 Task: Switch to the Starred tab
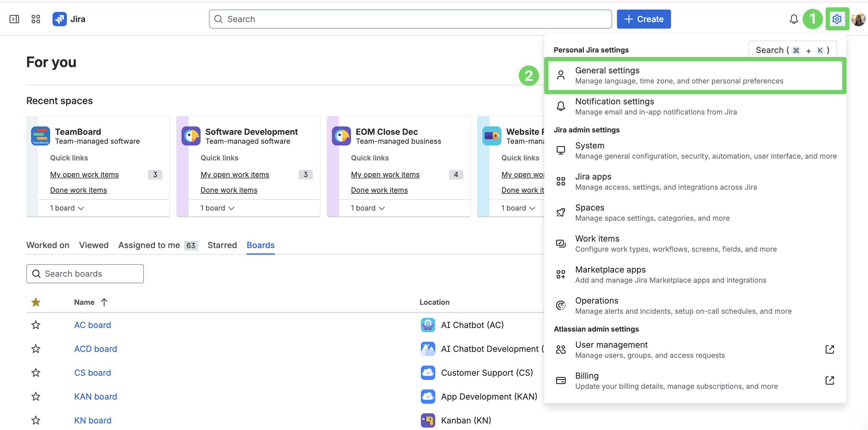tap(222, 245)
